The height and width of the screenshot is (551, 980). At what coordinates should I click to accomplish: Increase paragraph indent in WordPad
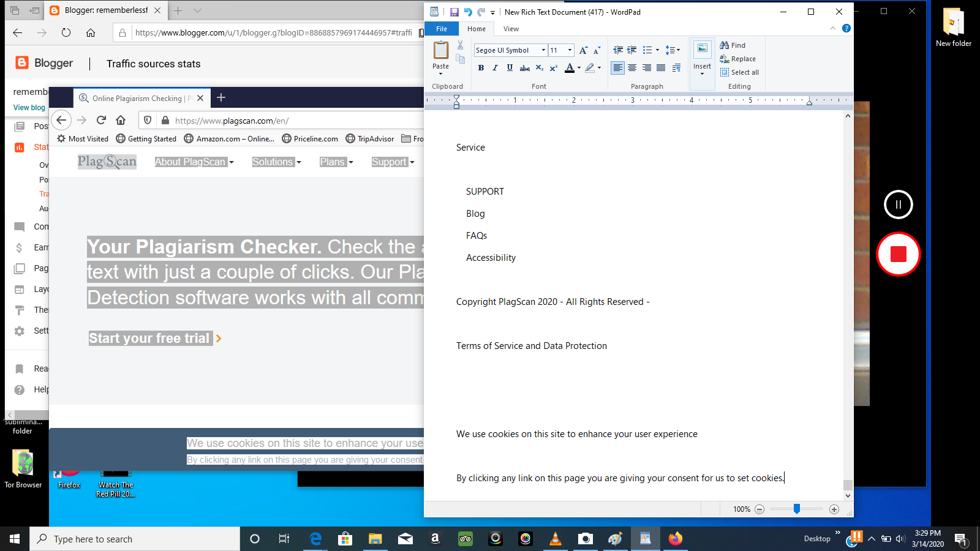point(632,50)
